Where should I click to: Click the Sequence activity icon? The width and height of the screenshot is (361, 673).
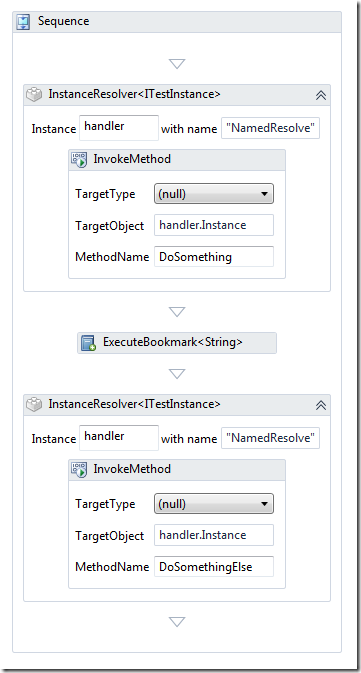[23, 21]
